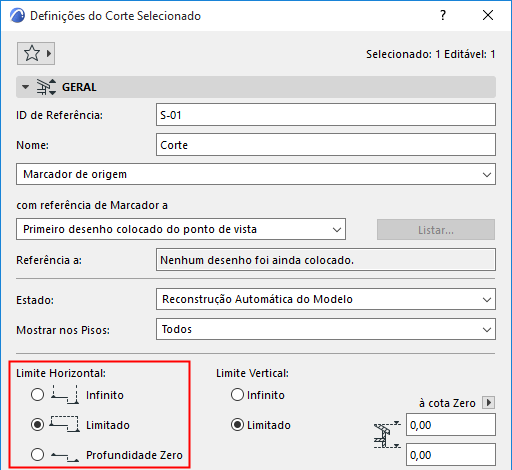The width and height of the screenshot is (512, 470).
Task: Select Profundidade Zero radio button
Action: coord(37,455)
